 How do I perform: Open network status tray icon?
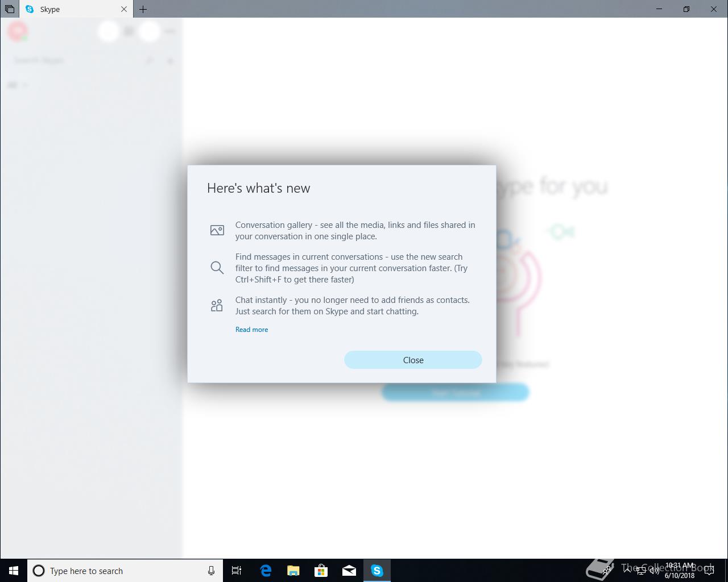pyautogui.click(x=641, y=571)
